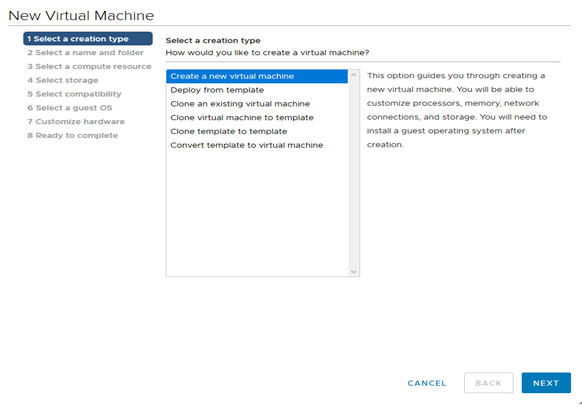This screenshot has height=407, width=582.
Task: Jump to step '7 Customize hardware'
Action: (x=76, y=121)
